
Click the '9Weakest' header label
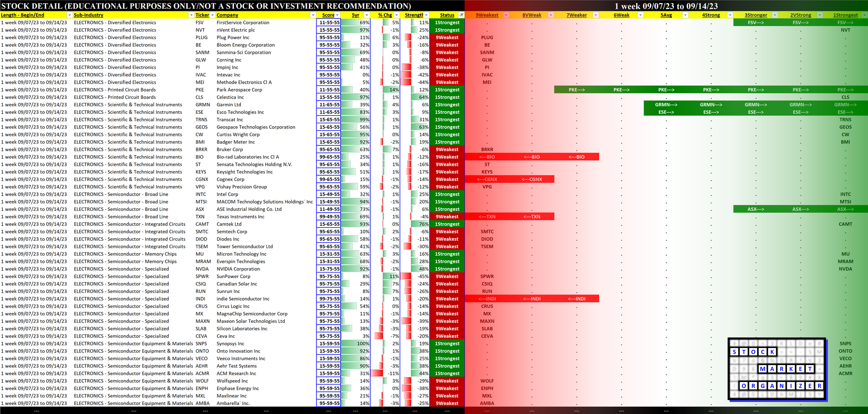(x=487, y=15)
